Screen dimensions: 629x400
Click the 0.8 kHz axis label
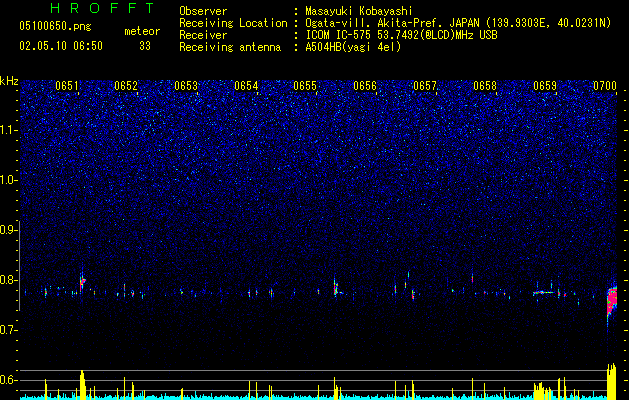[8, 280]
